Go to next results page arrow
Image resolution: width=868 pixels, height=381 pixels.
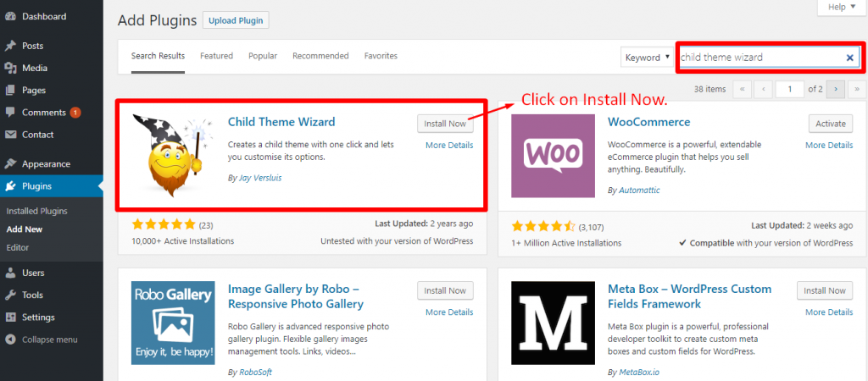[x=835, y=89]
